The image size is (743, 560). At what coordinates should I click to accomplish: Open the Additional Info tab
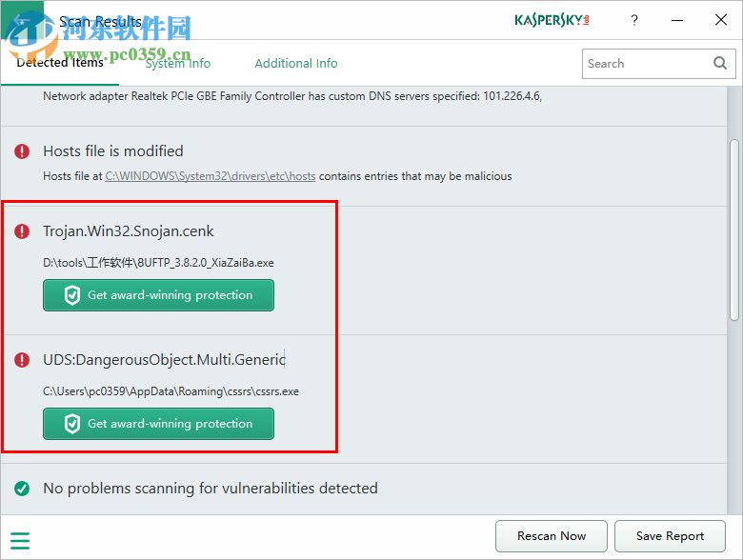point(296,63)
